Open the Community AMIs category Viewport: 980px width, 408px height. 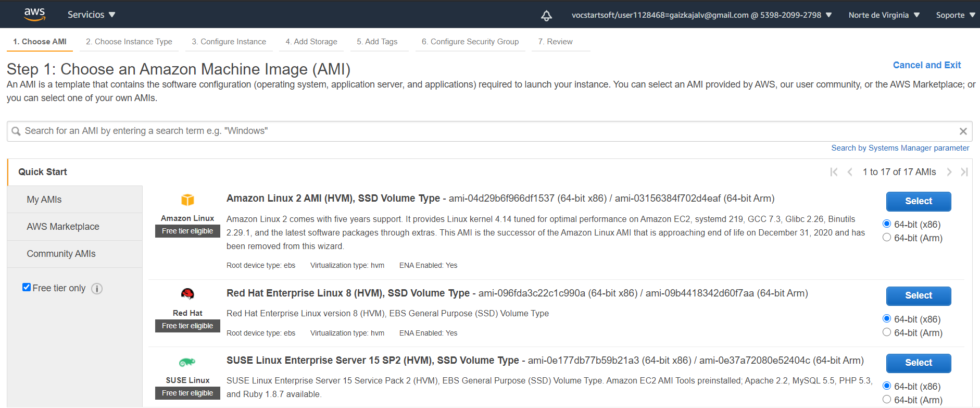click(75, 254)
